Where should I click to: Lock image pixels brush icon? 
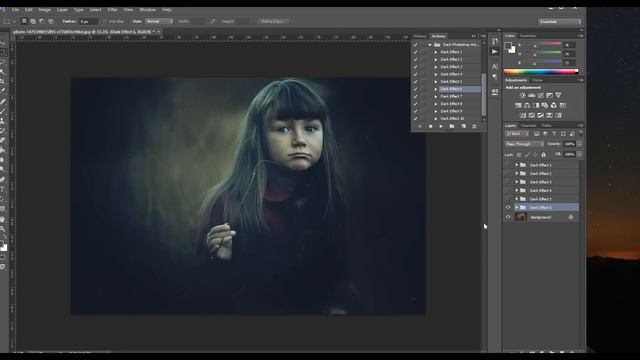coord(527,155)
